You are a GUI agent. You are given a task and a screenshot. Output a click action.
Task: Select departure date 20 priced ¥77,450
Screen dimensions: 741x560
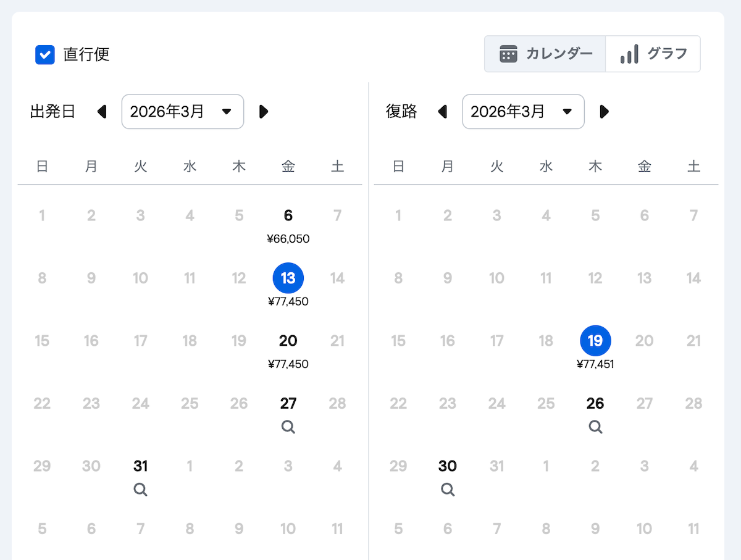coord(288,341)
